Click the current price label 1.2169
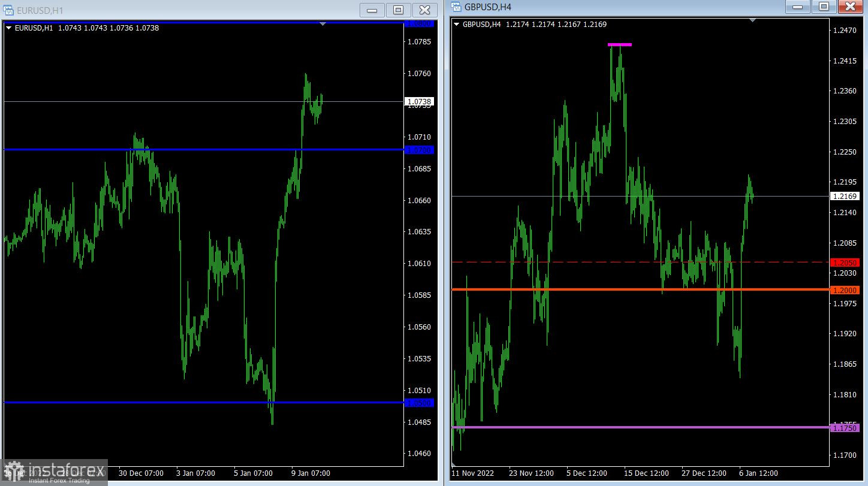868x486 pixels. pyautogui.click(x=845, y=196)
